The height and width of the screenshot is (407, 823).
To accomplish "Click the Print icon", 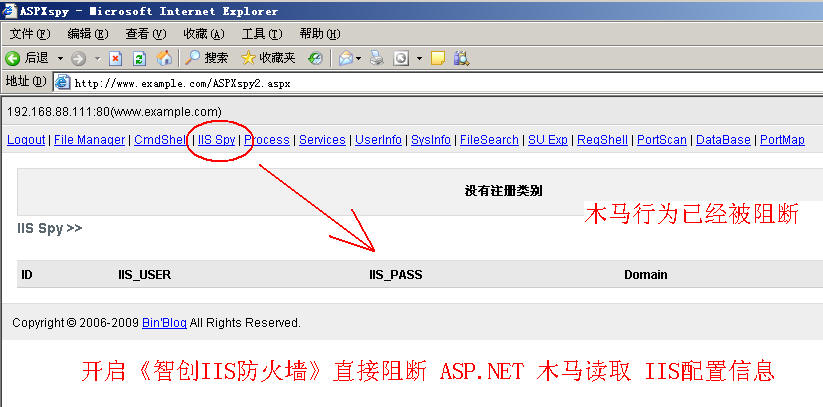I will point(376,58).
